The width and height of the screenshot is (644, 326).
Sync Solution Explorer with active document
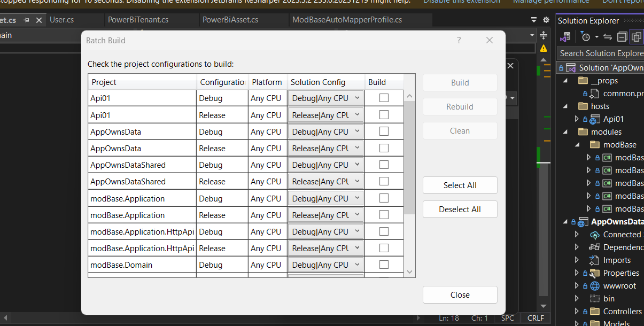pyautogui.click(x=607, y=37)
